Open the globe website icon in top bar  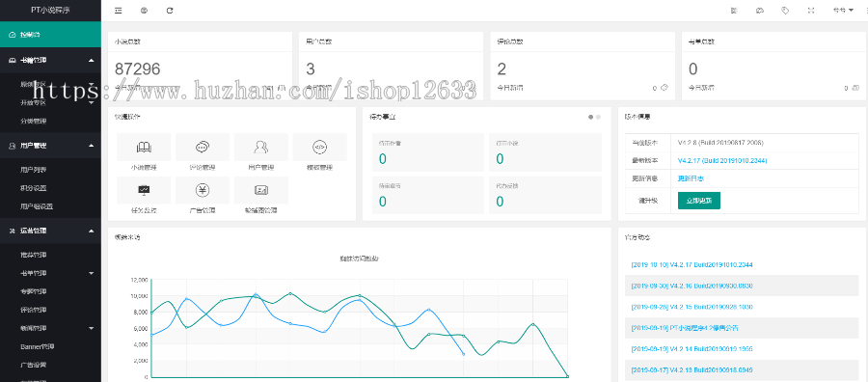144,11
